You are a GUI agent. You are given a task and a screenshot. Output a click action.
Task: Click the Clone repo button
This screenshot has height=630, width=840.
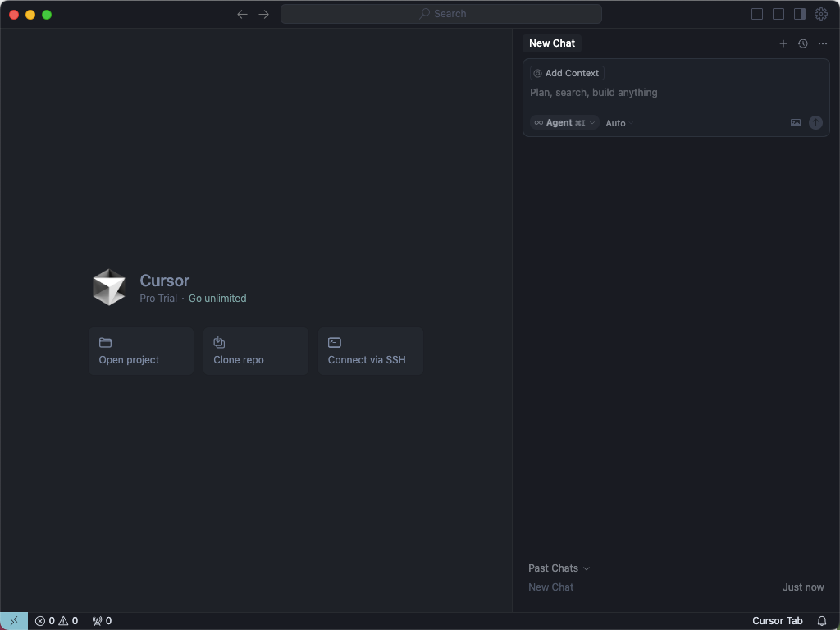[x=256, y=351]
